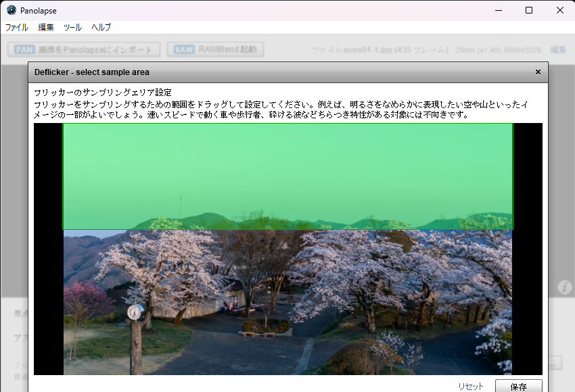Click the リセット link
This screenshot has height=392, width=575.
pyautogui.click(x=471, y=387)
